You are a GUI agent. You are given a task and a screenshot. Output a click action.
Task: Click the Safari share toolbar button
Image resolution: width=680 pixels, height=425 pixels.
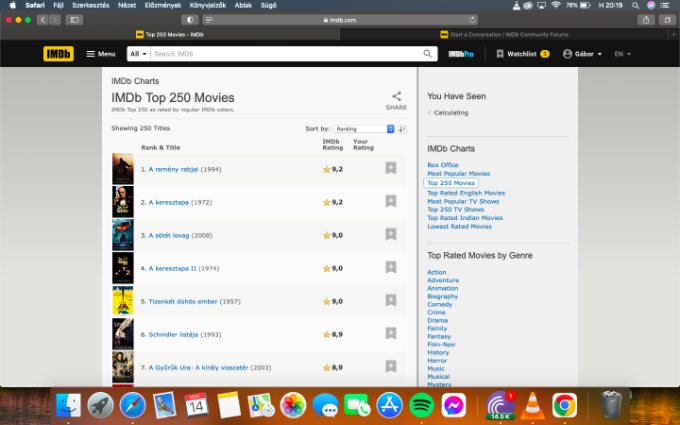tap(646, 20)
